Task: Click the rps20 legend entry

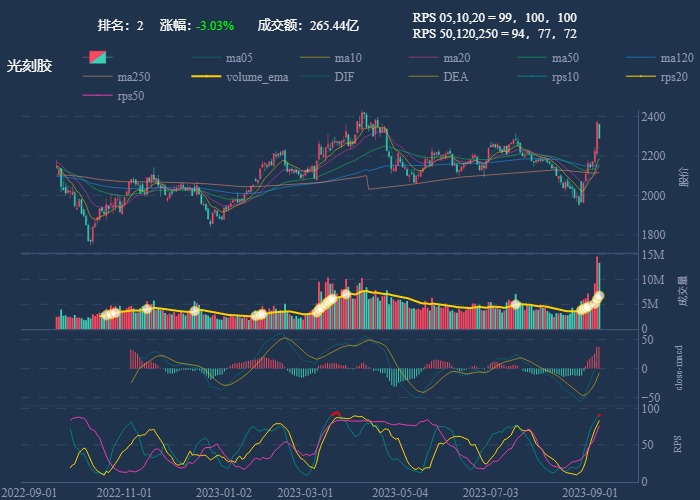Action: (x=660, y=77)
